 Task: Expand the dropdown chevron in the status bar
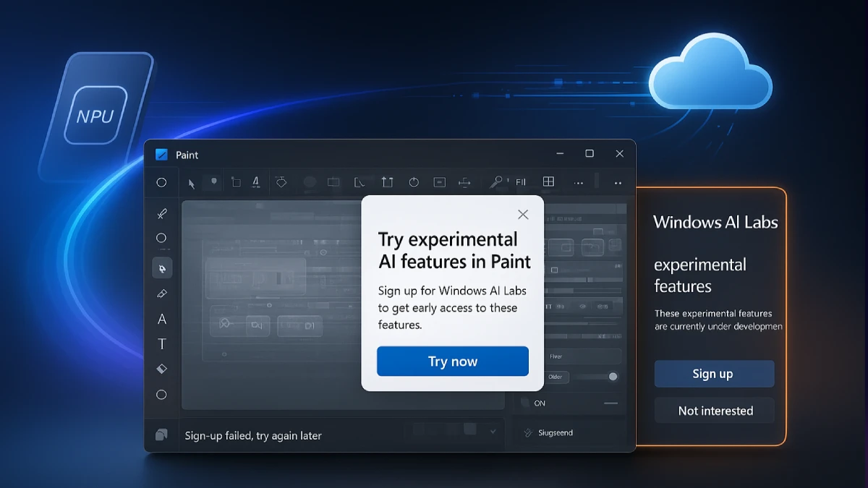click(x=493, y=432)
